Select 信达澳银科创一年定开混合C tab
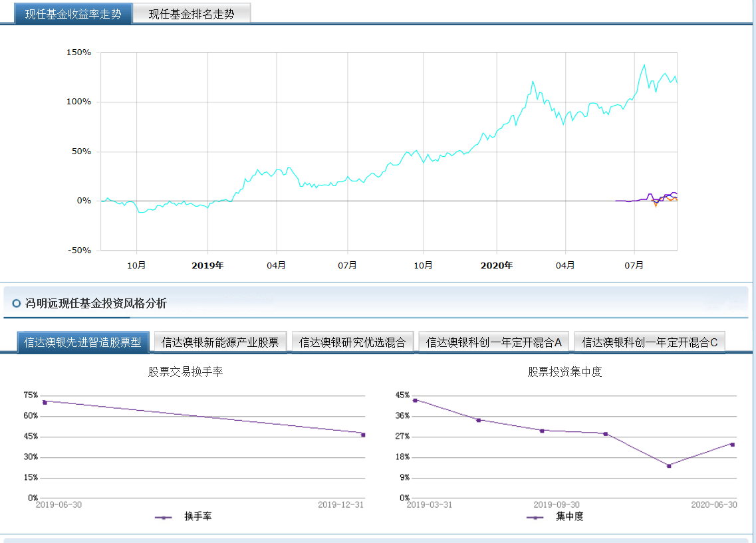The image size is (756, 543). click(650, 342)
